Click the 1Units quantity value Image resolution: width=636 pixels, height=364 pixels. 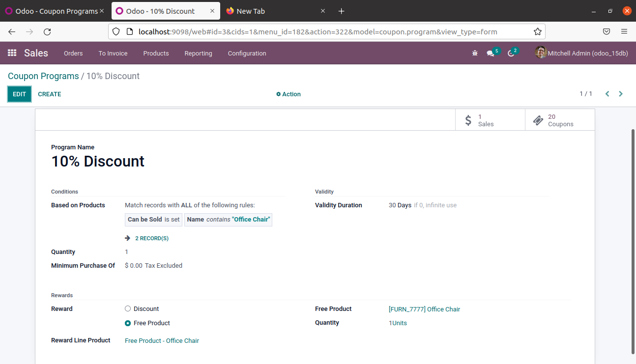coord(398,323)
